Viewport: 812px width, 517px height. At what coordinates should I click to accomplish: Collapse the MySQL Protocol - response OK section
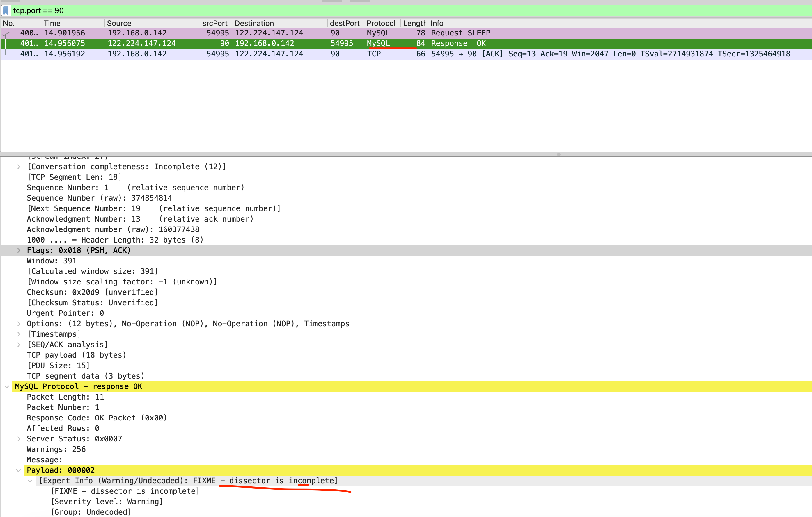(7, 387)
